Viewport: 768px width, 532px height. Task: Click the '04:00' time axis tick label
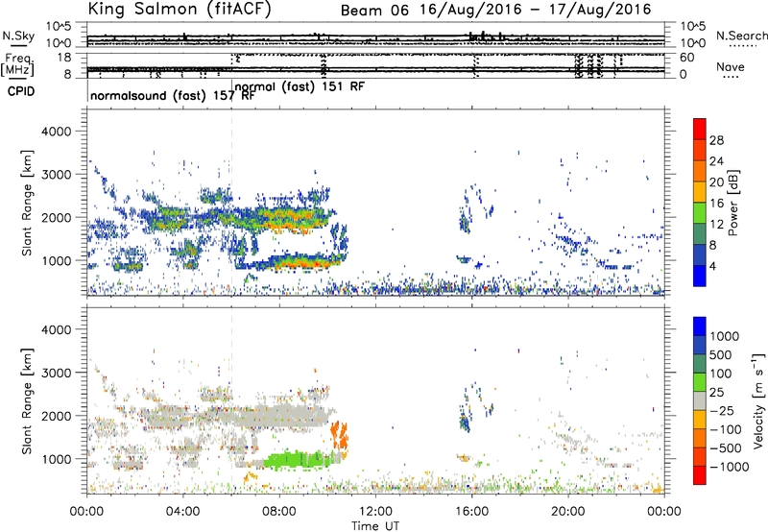tap(183, 512)
